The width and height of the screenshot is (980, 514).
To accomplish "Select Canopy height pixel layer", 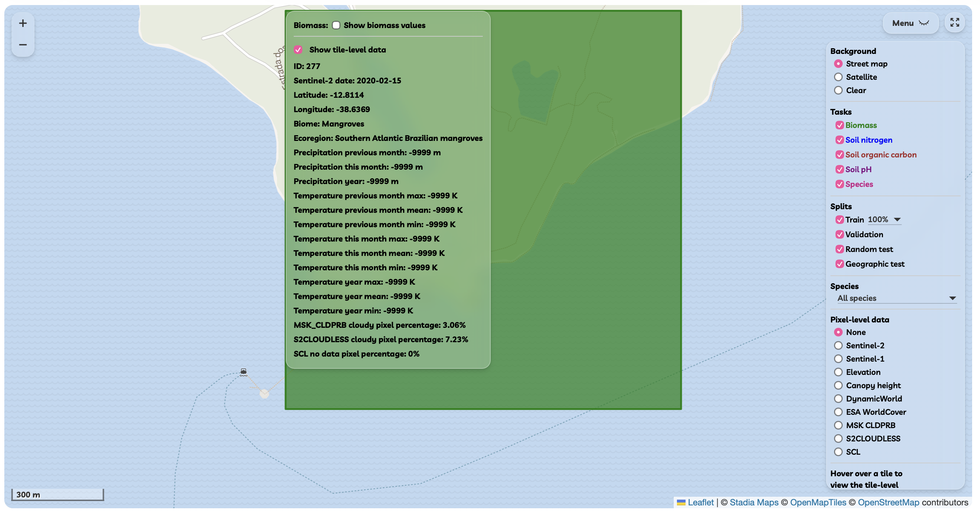I will pyautogui.click(x=838, y=385).
